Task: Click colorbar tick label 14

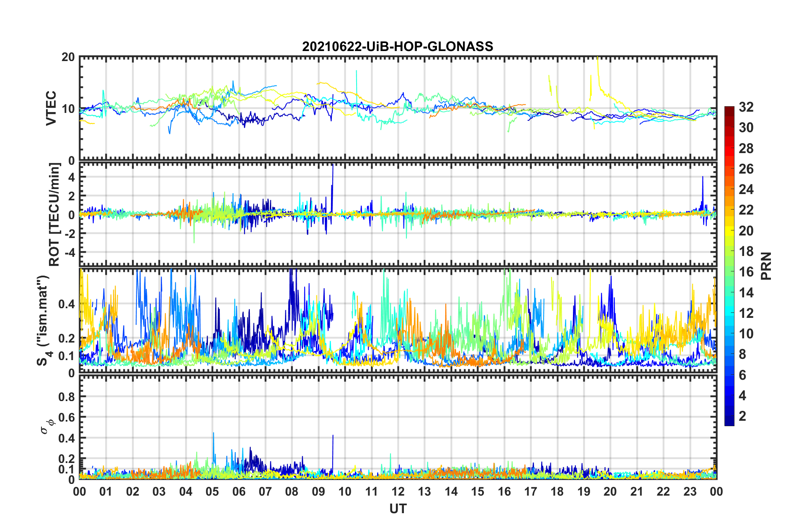Action: (746, 292)
